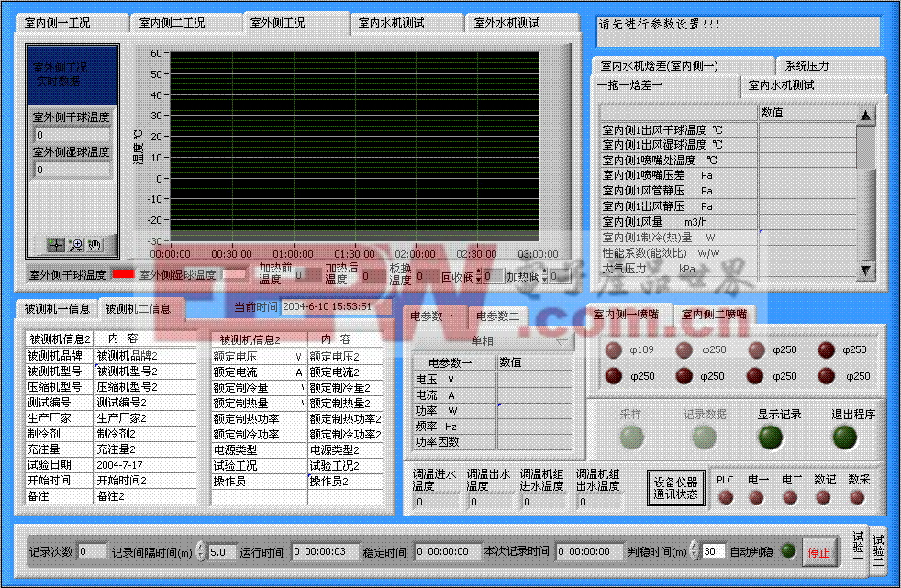This screenshot has height=588, width=901.
Task: Select the zoom magnifier tool on graph palette
Action: (x=75, y=245)
